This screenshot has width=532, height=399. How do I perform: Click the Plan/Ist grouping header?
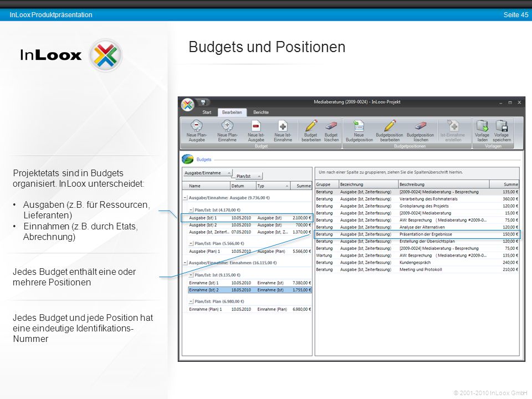pyautogui.click(x=249, y=176)
